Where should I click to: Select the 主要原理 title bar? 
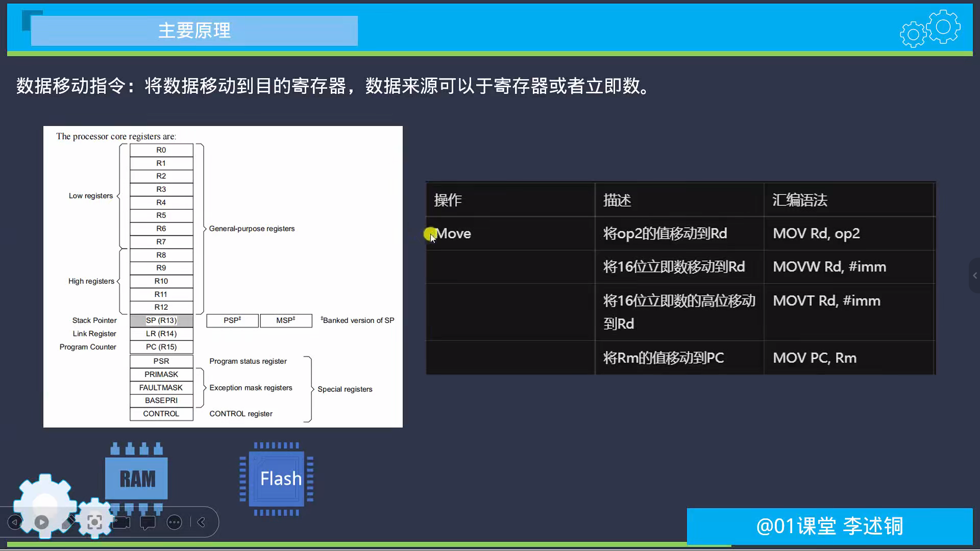(194, 31)
